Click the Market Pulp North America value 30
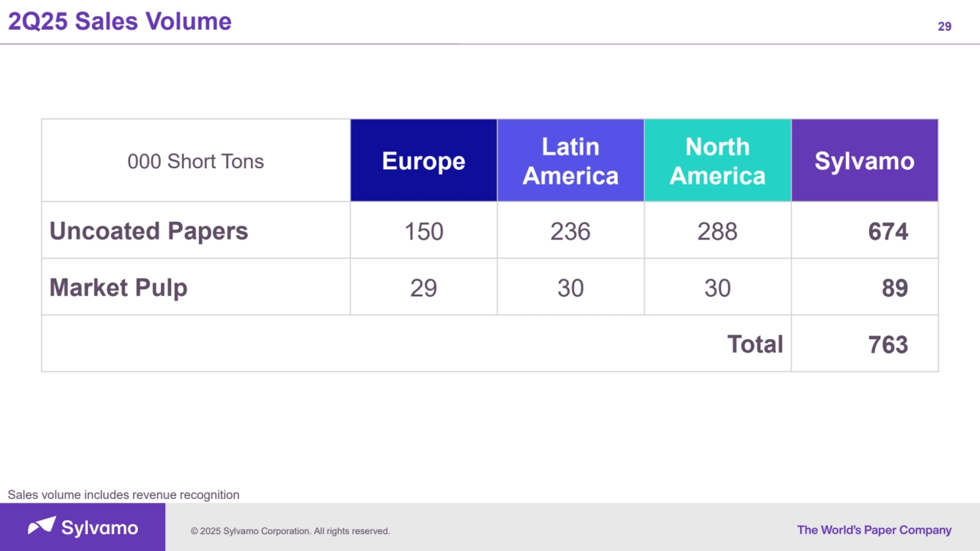 [717, 288]
